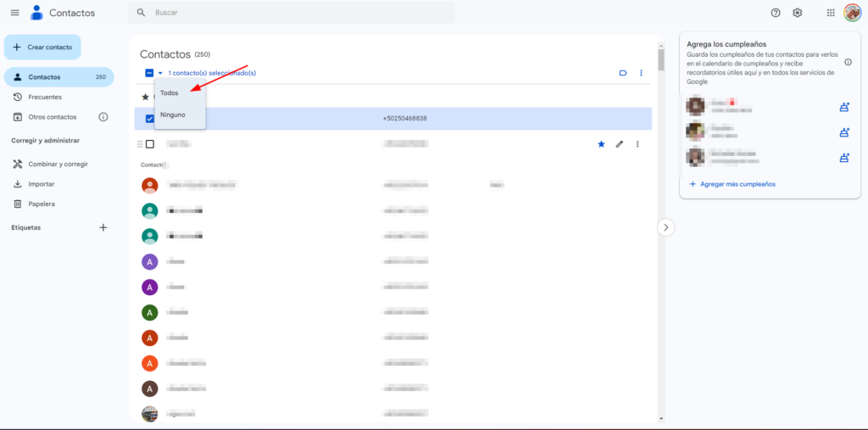Click the Crear contacto button

click(x=42, y=47)
